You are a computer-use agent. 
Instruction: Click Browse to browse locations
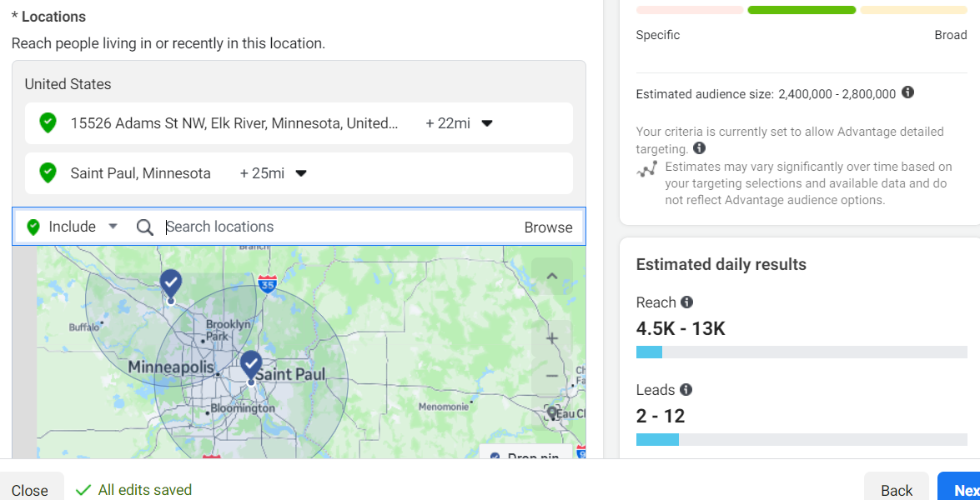[548, 227]
